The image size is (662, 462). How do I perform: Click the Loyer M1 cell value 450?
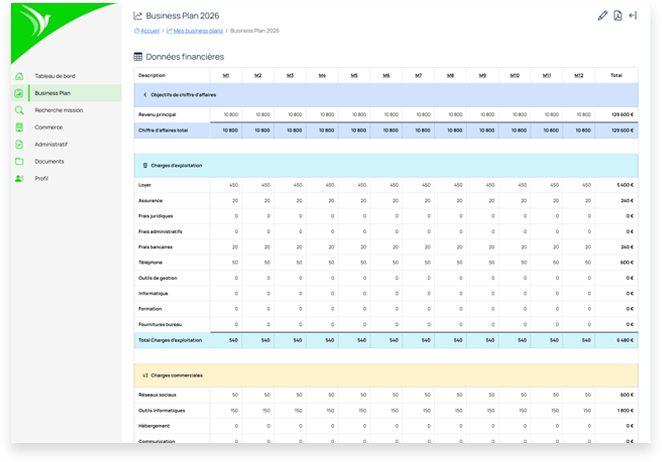pyautogui.click(x=233, y=185)
